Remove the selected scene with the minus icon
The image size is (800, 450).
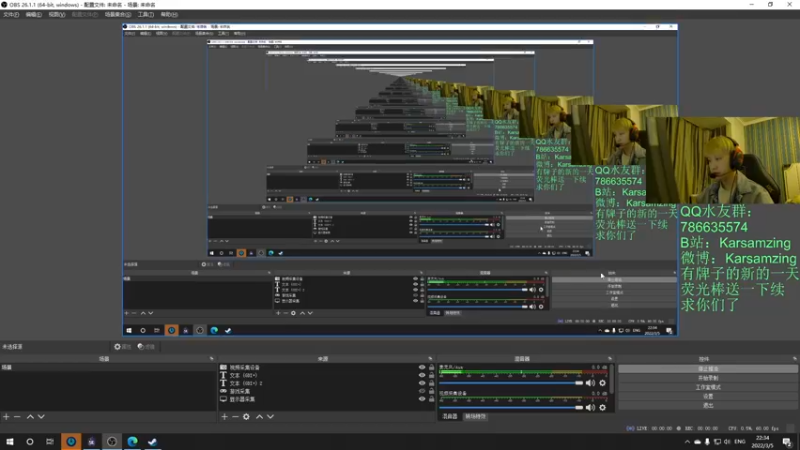17,417
